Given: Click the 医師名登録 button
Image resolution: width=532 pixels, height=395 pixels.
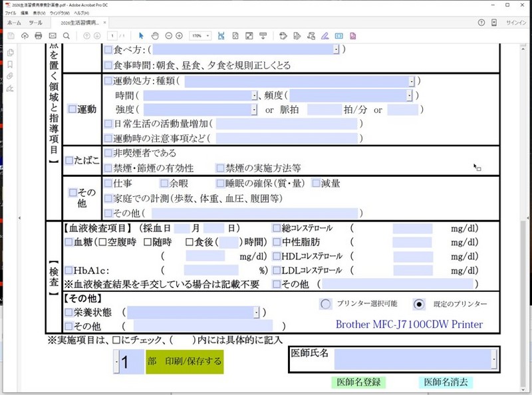Looking at the screenshot, I should tap(358, 382).
